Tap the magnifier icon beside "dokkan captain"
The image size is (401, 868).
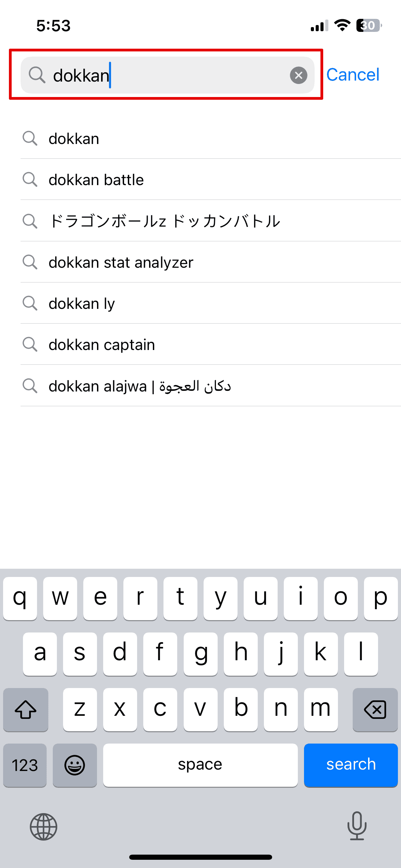[x=30, y=344]
